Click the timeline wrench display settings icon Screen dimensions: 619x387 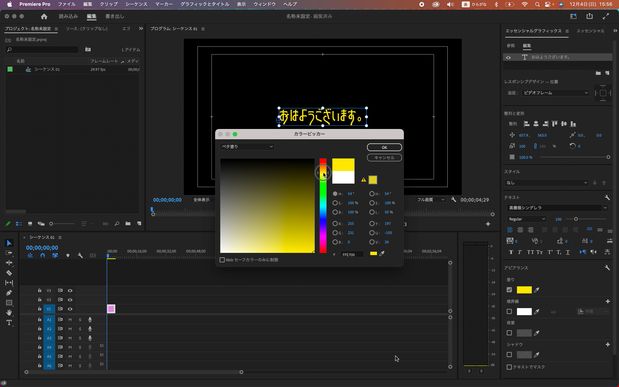[80, 255]
